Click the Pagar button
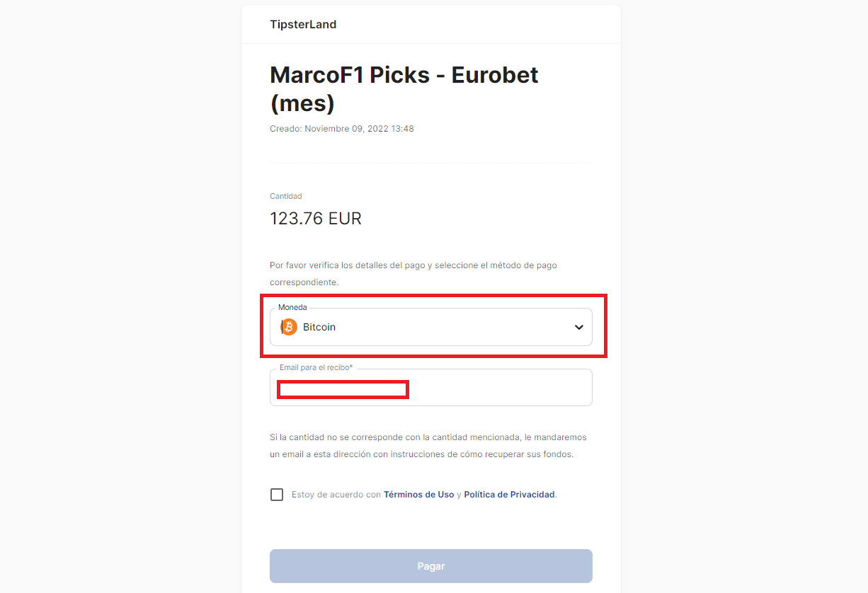Viewport: 868px width, 593px height. pyautogui.click(x=430, y=566)
